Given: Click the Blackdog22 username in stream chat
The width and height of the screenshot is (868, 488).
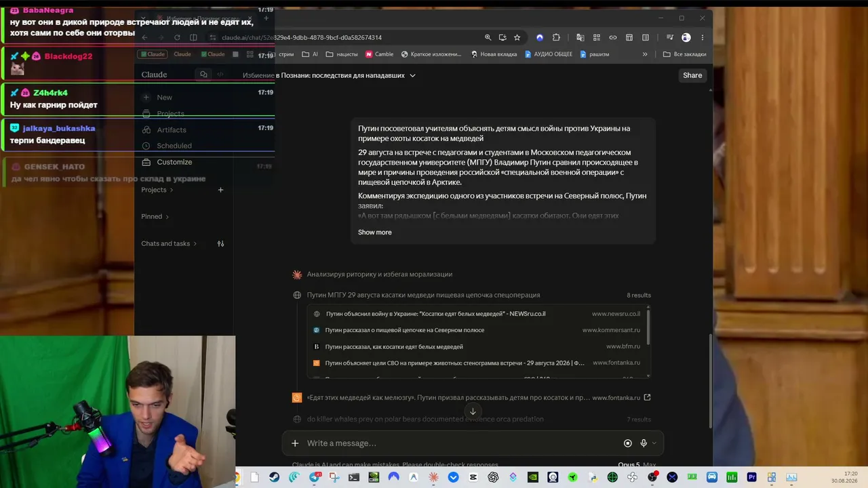Looking at the screenshot, I should tap(68, 56).
